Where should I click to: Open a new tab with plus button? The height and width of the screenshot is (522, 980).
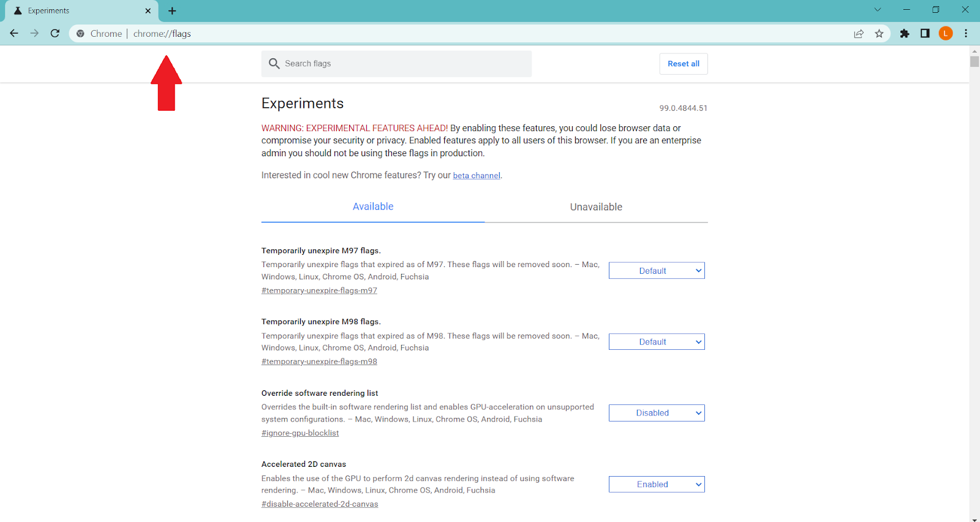pyautogui.click(x=172, y=11)
